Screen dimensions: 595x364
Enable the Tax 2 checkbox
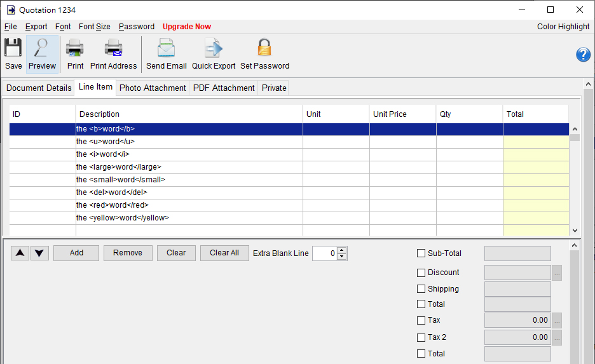(421, 337)
